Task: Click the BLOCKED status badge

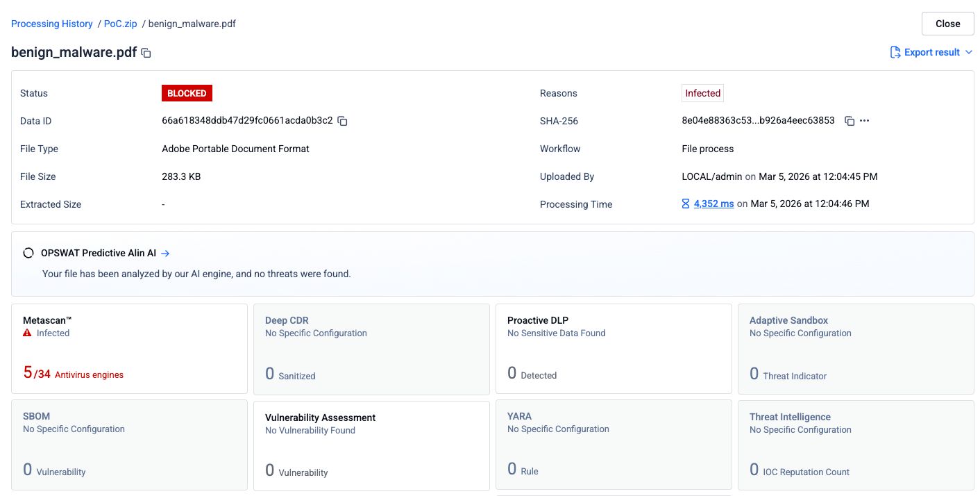Action: (x=187, y=93)
